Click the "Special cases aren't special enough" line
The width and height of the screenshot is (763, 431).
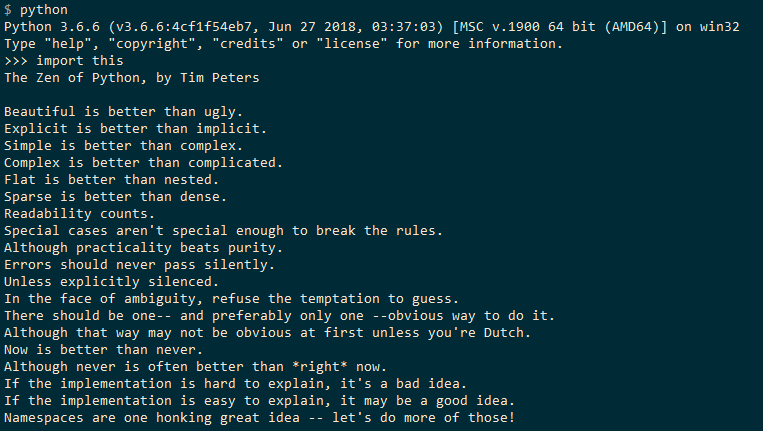pyautogui.click(x=224, y=230)
